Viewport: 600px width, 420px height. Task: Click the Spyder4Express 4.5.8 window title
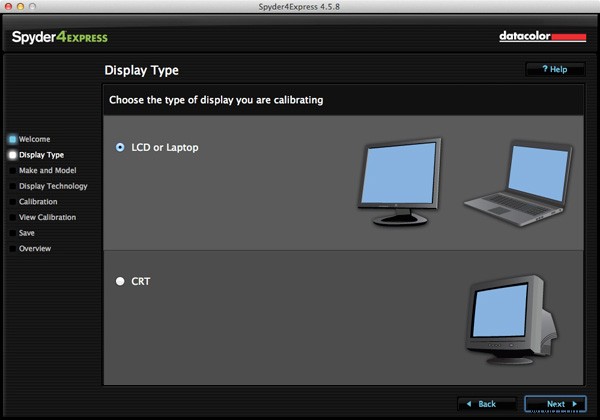coord(299,7)
